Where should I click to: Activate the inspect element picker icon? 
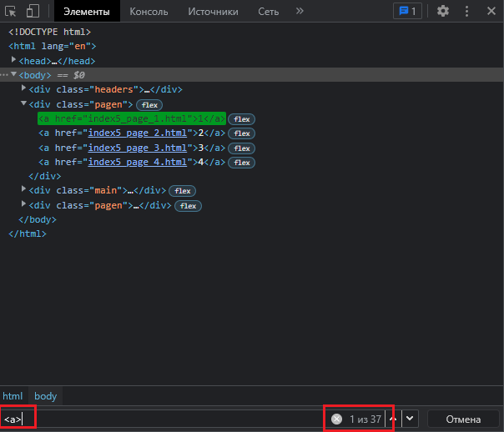(12, 12)
